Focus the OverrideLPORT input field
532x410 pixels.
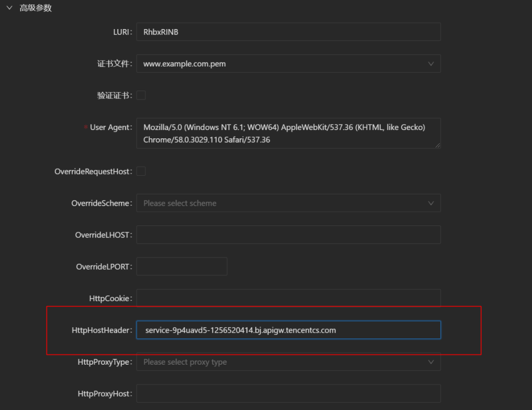[182, 267]
